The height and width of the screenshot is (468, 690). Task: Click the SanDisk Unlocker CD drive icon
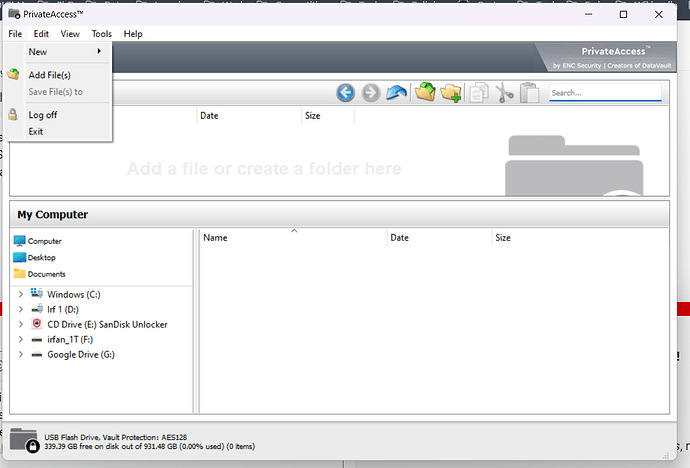tap(37, 324)
